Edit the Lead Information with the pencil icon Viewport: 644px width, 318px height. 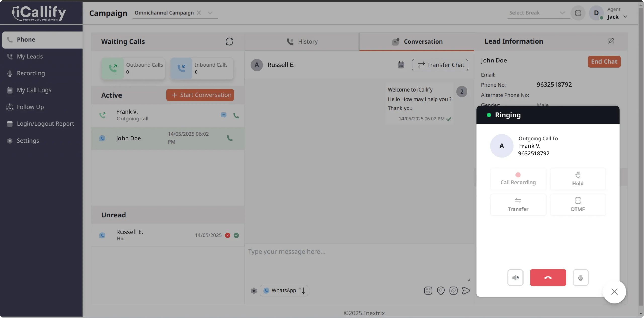(611, 41)
